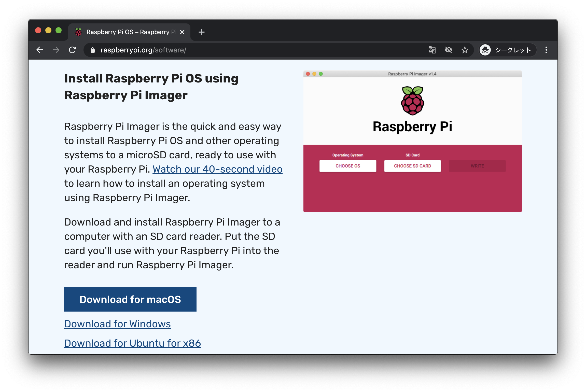
Task: Click the Raspberry Pi logo in the Imager screenshot
Action: [412, 101]
